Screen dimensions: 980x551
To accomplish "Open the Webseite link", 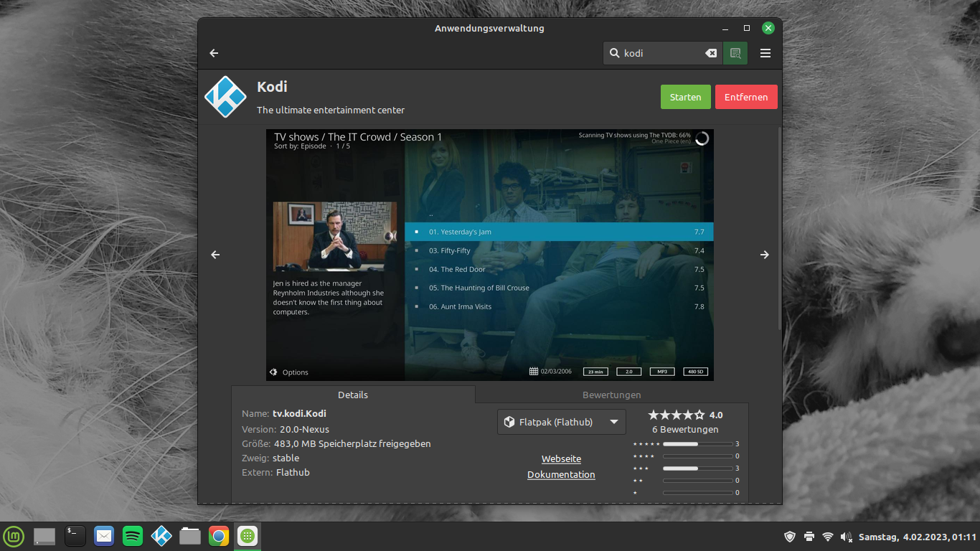I will [x=561, y=459].
